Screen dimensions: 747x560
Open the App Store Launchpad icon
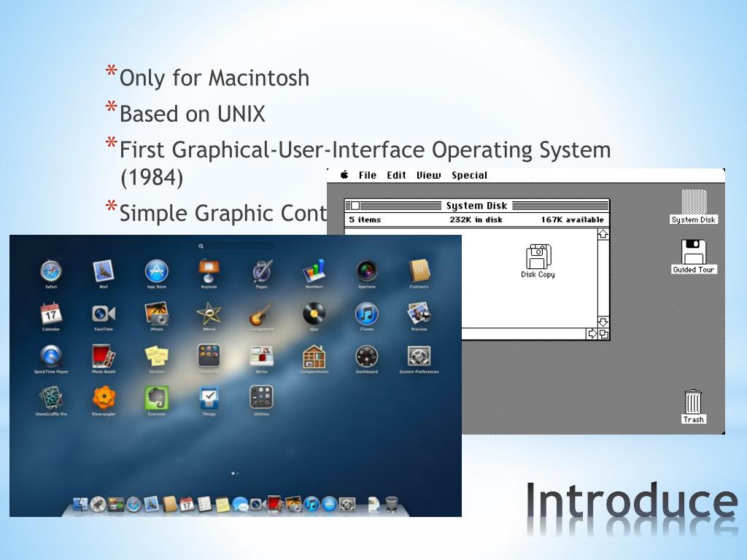[157, 271]
